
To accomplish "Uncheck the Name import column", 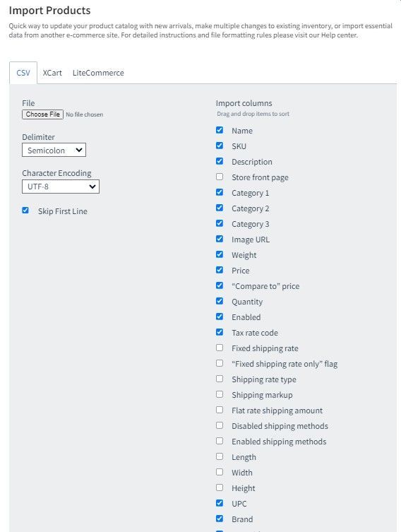I will coord(220,130).
